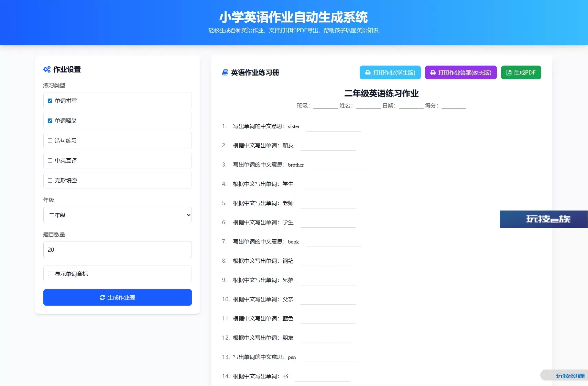Click the book icon beside 英语作业练习册

pyautogui.click(x=225, y=72)
